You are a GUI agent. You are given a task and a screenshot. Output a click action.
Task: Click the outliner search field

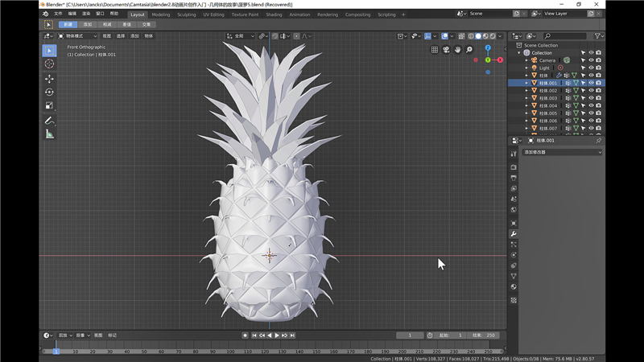(565, 36)
